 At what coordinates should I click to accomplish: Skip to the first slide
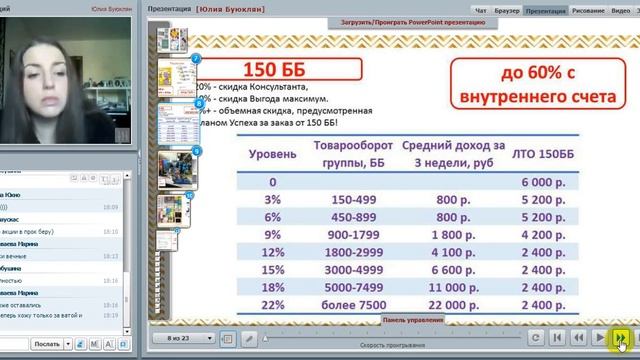click(x=557, y=338)
